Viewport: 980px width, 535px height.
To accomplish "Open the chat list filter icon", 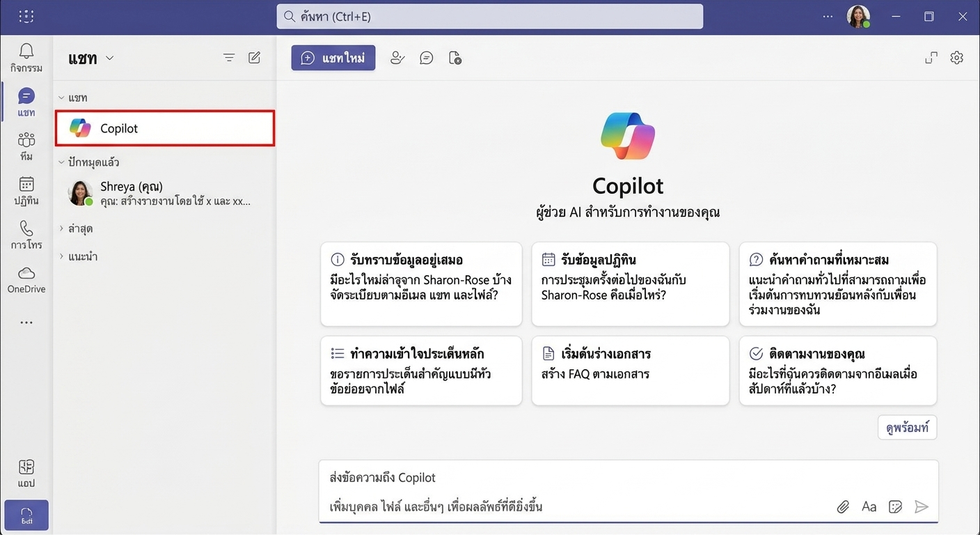I will (229, 58).
